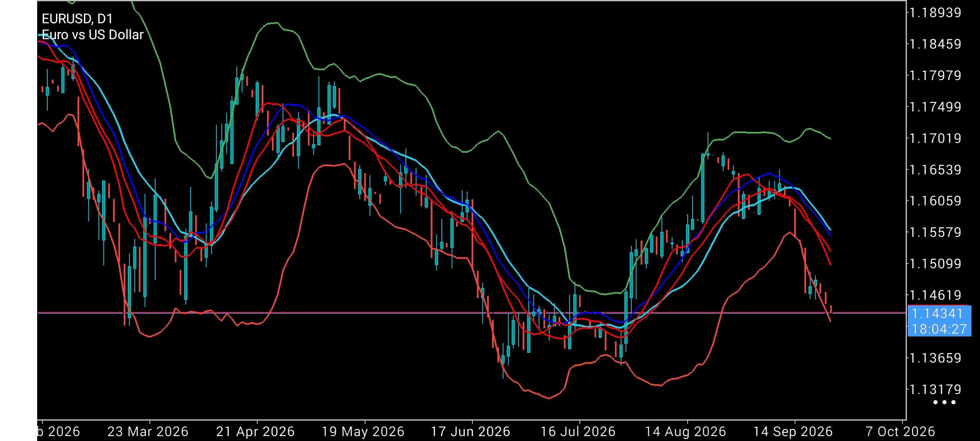The image size is (980, 441).
Task: Open the three-dot more options menu
Action: (944, 402)
